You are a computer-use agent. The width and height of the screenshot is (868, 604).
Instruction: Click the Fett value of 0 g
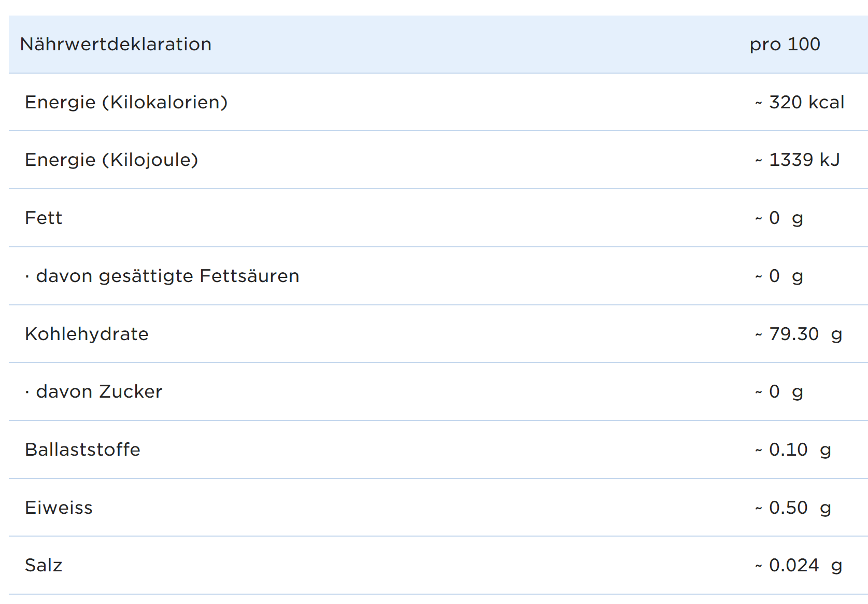779,218
